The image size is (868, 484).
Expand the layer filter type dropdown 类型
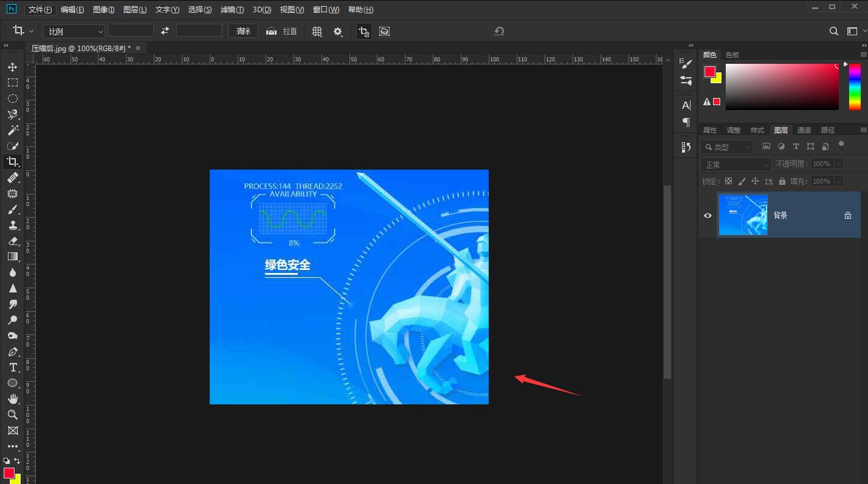click(726, 146)
